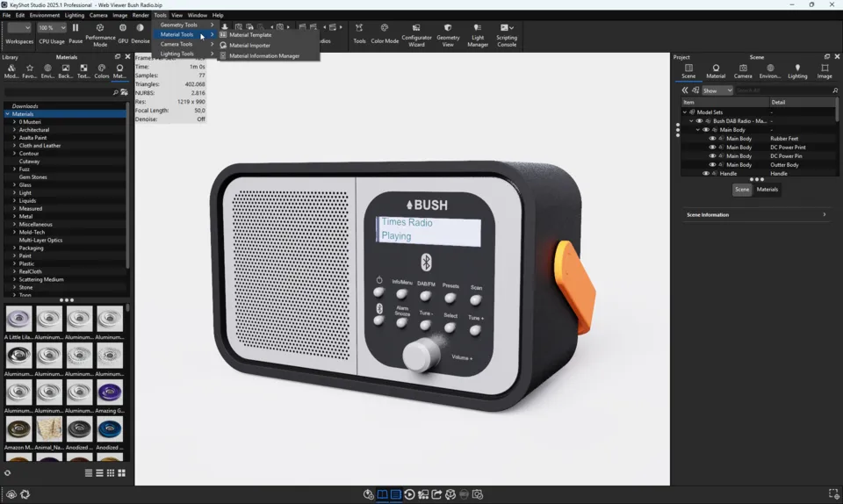This screenshot has width=843, height=504.
Task: Toggle the Project panel icon in bottom toolbar
Action: [396, 494]
